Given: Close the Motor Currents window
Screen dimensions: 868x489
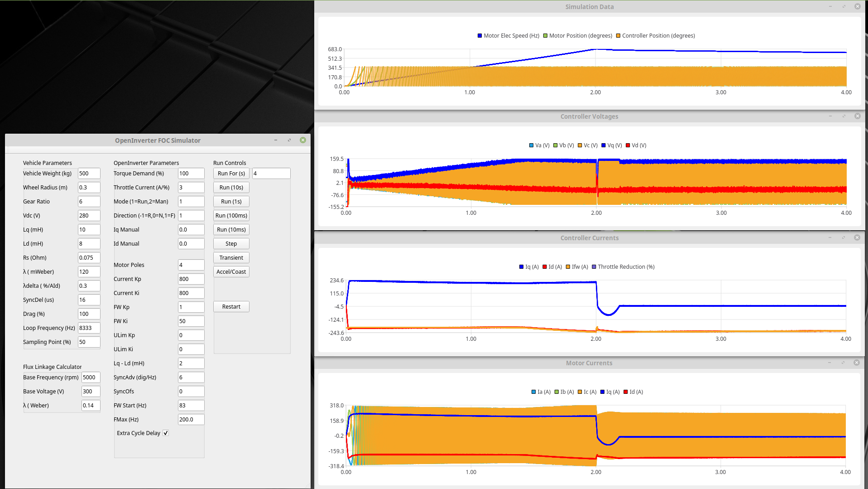Looking at the screenshot, I should 856,363.
